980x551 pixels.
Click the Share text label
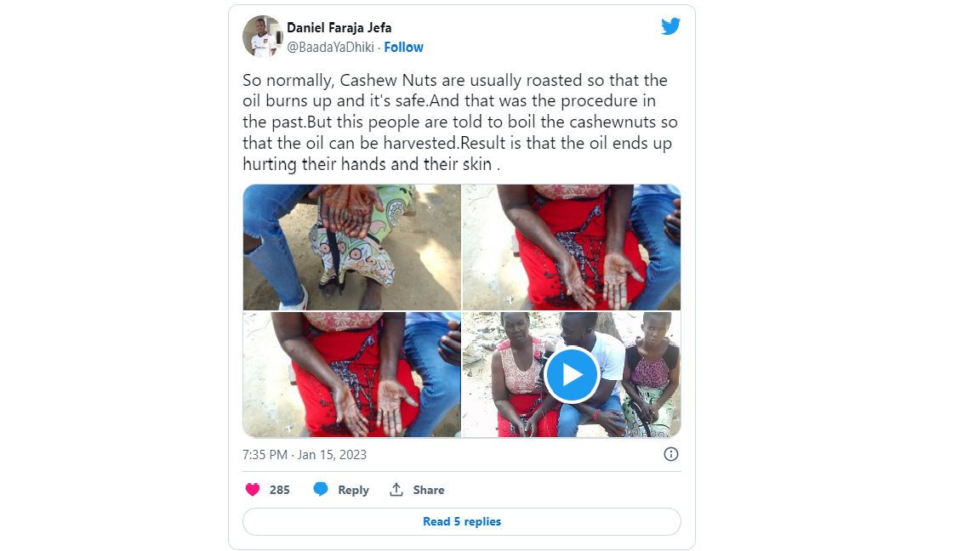coord(429,490)
